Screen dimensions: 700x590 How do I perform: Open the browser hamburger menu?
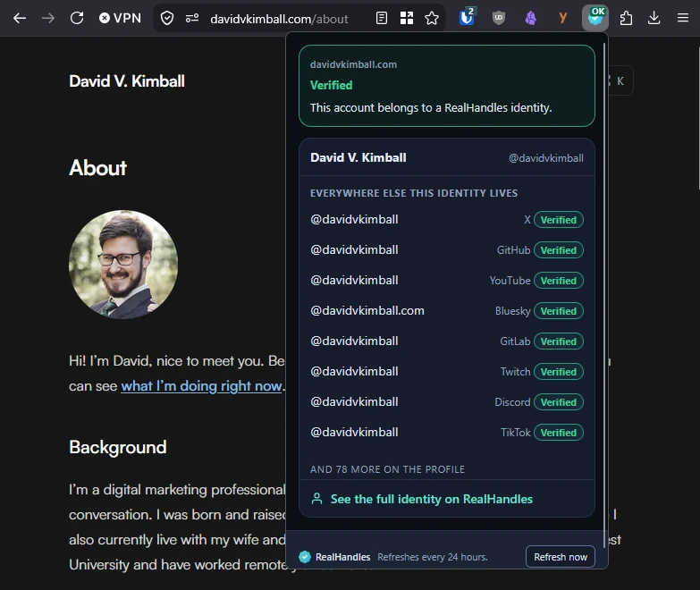tap(683, 18)
